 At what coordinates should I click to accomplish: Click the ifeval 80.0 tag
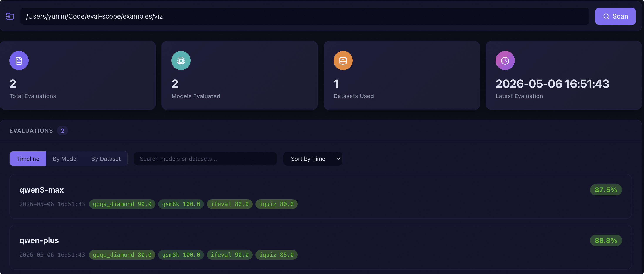pyautogui.click(x=230, y=204)
